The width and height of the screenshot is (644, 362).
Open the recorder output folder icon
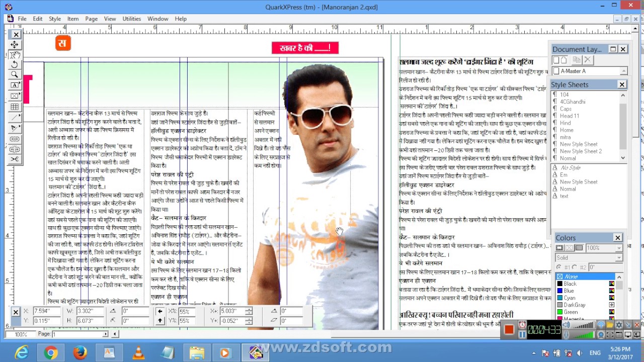[610, 325]
